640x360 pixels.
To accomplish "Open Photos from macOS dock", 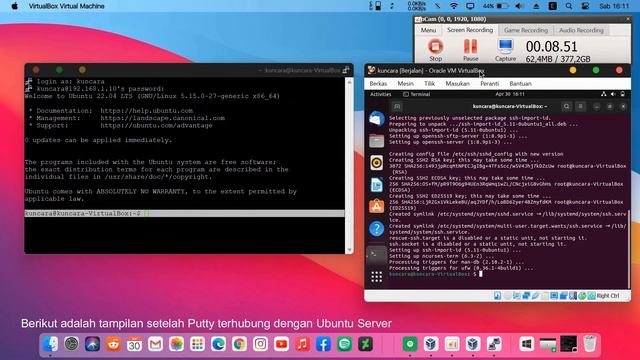I will [x=176, y=344].
